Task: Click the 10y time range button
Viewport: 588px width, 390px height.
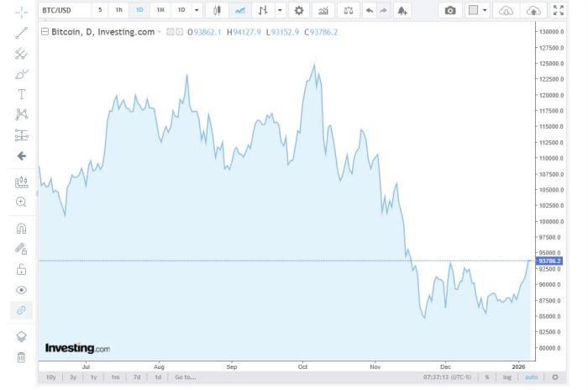Action: coord(50,377)
